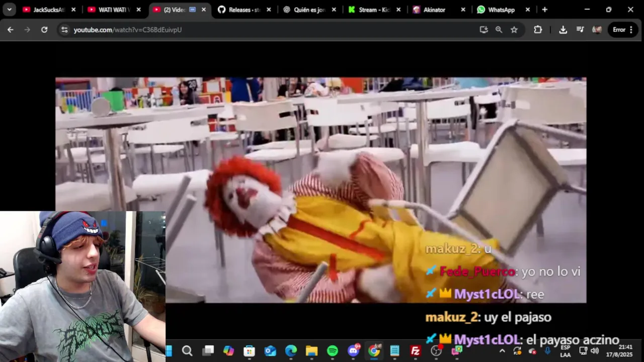Open Notepad from taskbar

pyautogui.click(x=395, y=351)
